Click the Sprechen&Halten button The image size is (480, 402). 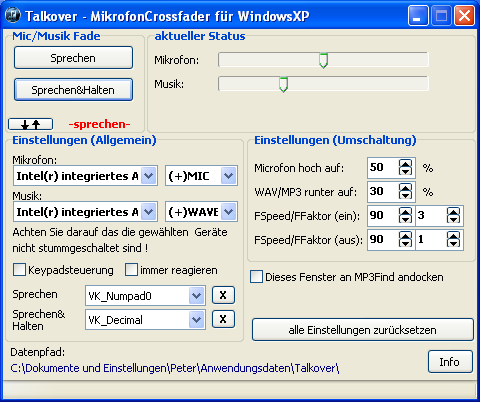tap(73, 90)
